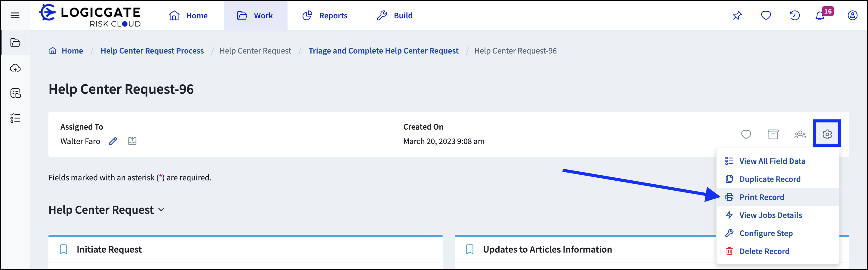Open the user profile icon
This screenshot has width=868, height=270.
(852, 16)
